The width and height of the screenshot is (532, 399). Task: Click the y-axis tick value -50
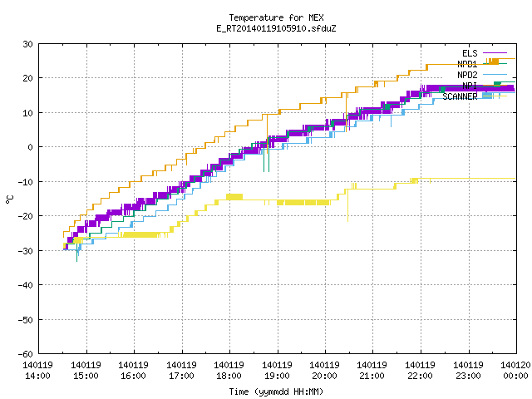[26, 319]
